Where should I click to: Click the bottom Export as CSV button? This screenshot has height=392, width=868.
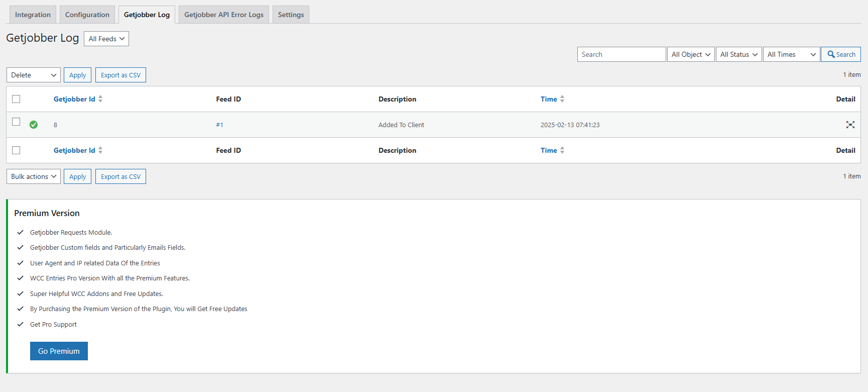(120, 176)
